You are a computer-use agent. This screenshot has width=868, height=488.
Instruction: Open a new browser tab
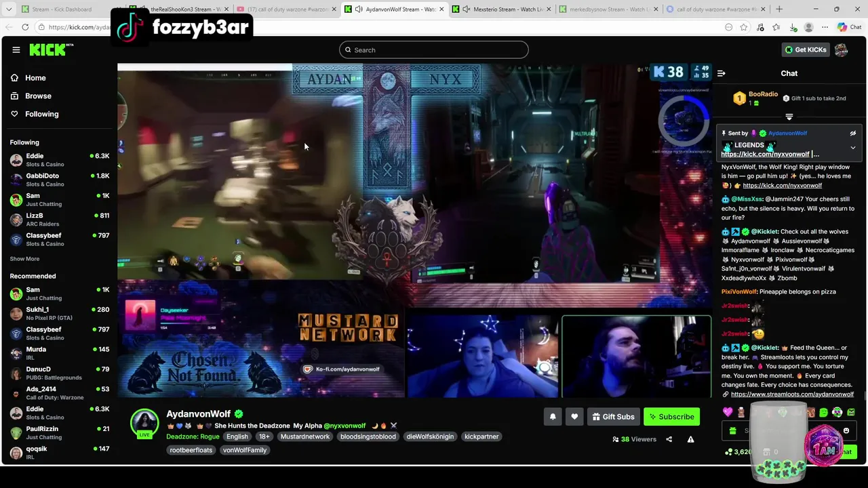[x=779, y=9]
